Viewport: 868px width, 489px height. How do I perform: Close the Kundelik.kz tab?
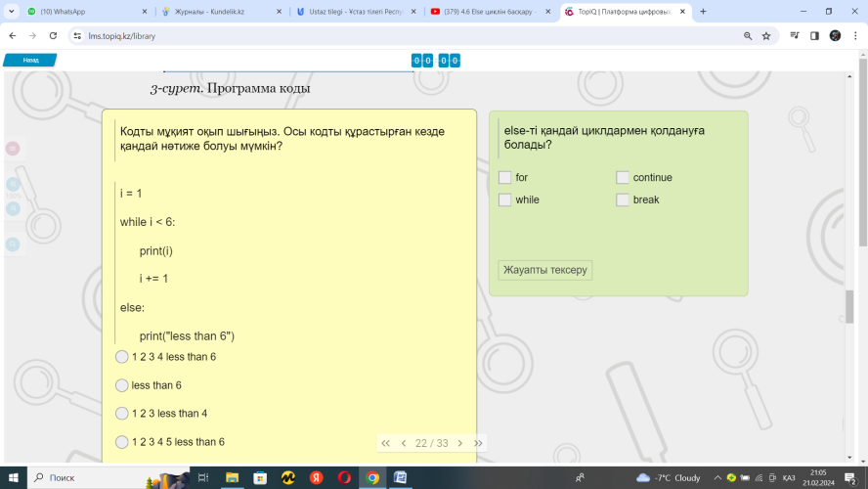click(279, 11)
